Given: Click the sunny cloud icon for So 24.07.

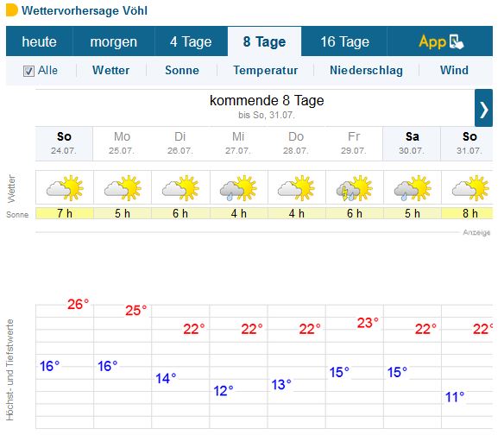Looking at the screenshot, I should coord(65,188).
